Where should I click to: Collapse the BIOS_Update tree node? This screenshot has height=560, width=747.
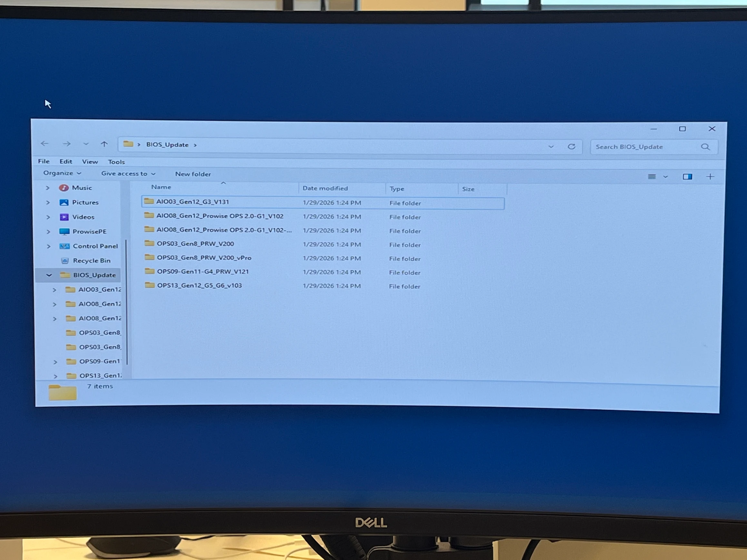49,275
